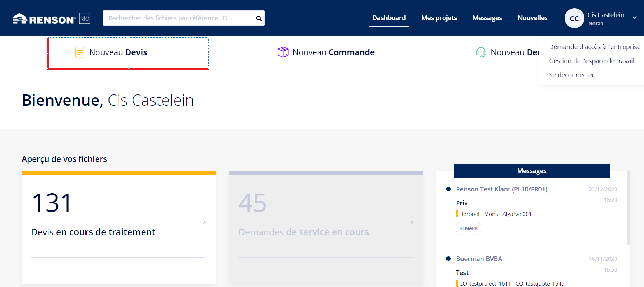Click the Renson logo in header

(x=44, y=19)
